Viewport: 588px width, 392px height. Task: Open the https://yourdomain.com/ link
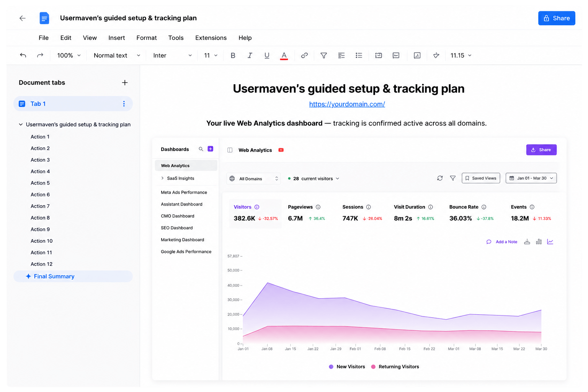[347, 104]
